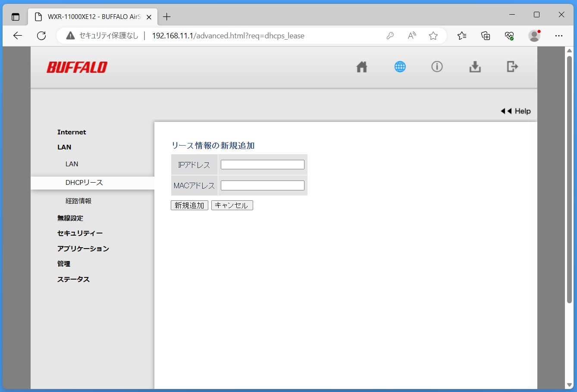The width and height of the screenshot is (577, 392).
Task: Open a new browser tab
Action: pyautogui.click(x=167, y=17)
